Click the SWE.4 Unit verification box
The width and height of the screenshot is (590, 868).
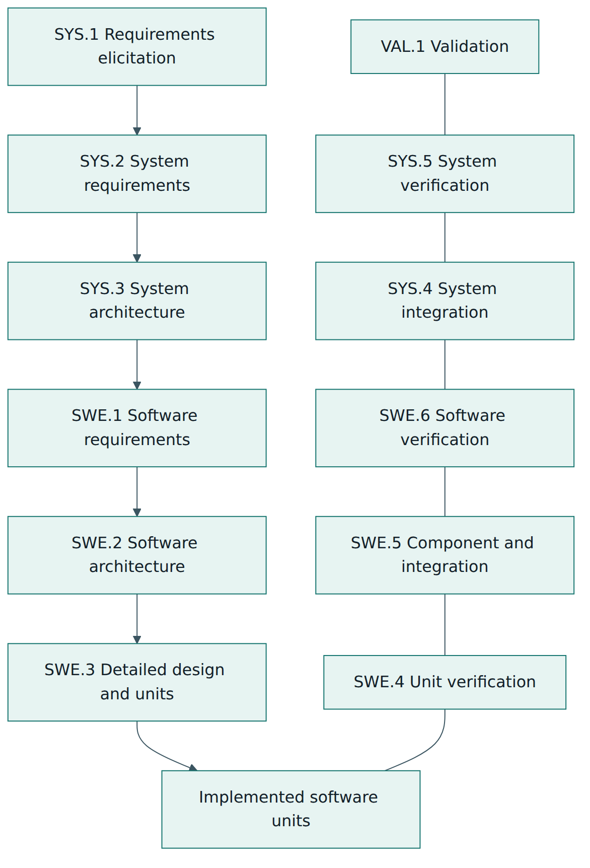tap(445, 682)
